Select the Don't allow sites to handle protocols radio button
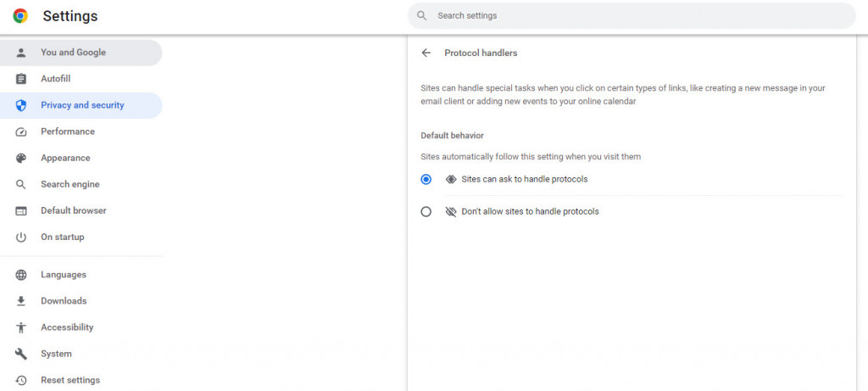Image resolution: width=868 pixels, height=391 pixels. tap(426, 212)
